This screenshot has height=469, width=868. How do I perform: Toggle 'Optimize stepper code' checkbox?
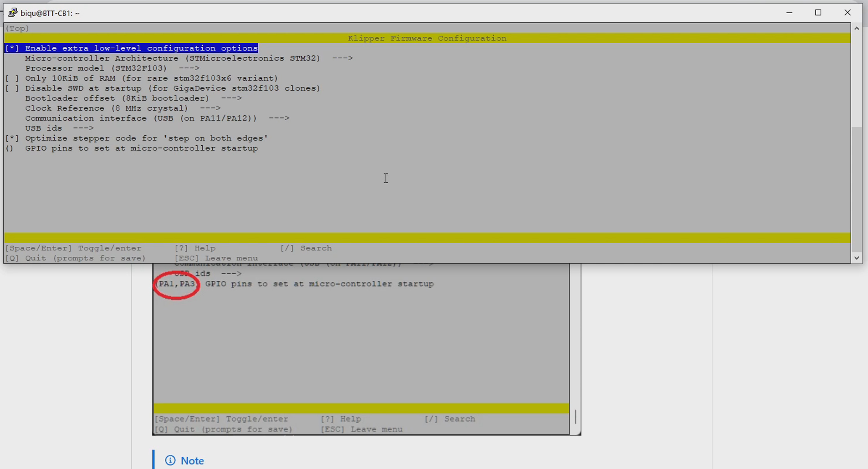[12, 138]
